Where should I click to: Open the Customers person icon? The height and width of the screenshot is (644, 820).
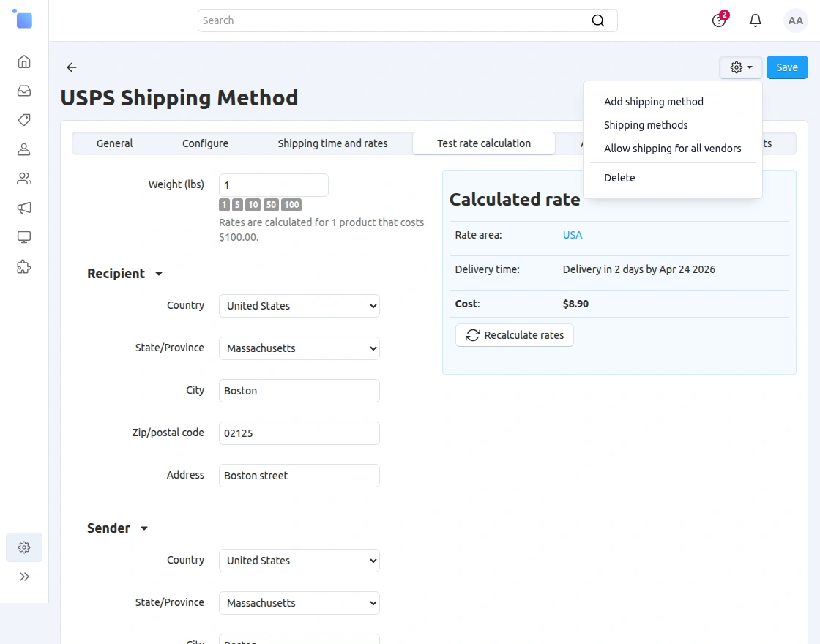[x=24, y=149]
